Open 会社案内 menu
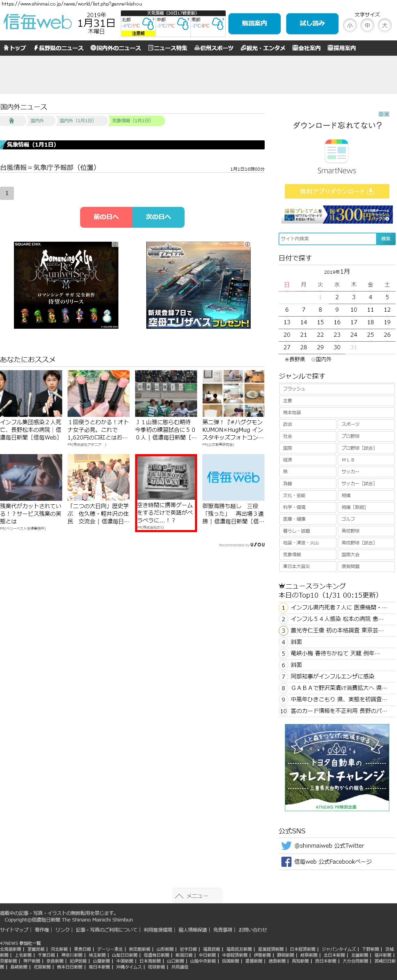 pos(306,48)
